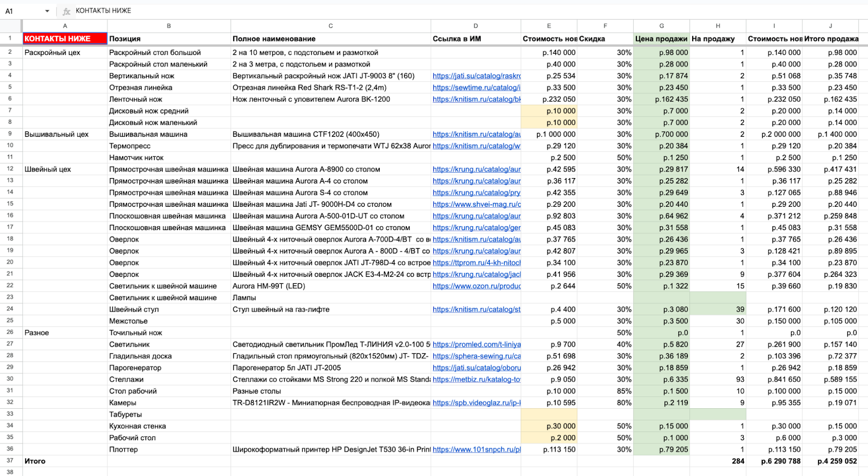This screenshot has height=476, width=868.
Task: Select the Точильный нож cell
Action: (169, 333)
